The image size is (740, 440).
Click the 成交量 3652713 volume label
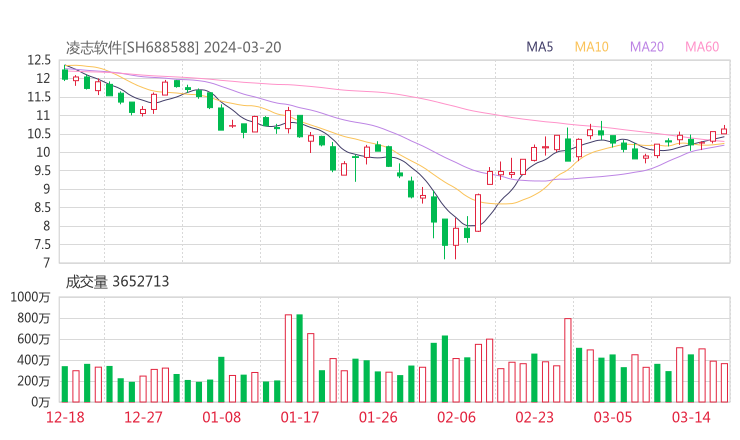point(117,282)
